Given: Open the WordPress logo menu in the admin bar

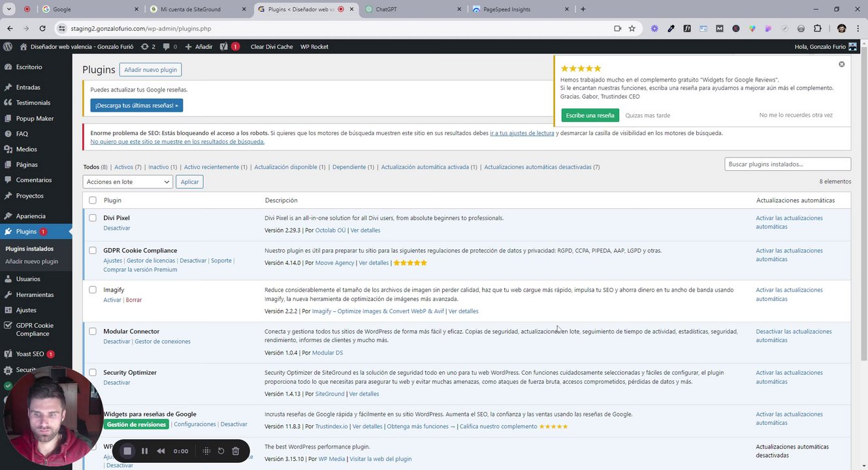Looking at the screenshot, I should pos(8,46).
